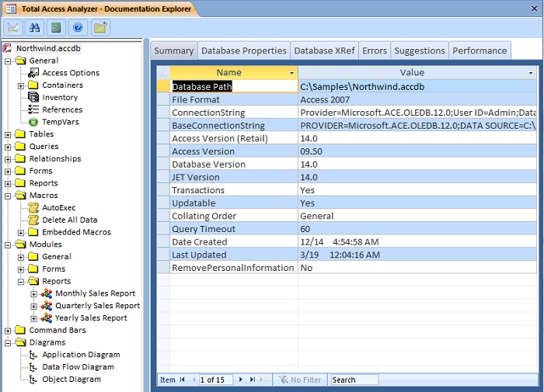The image size is (544, 392).
Task: Click the chart analysis toolbar icon
Action: coord(13,27)
